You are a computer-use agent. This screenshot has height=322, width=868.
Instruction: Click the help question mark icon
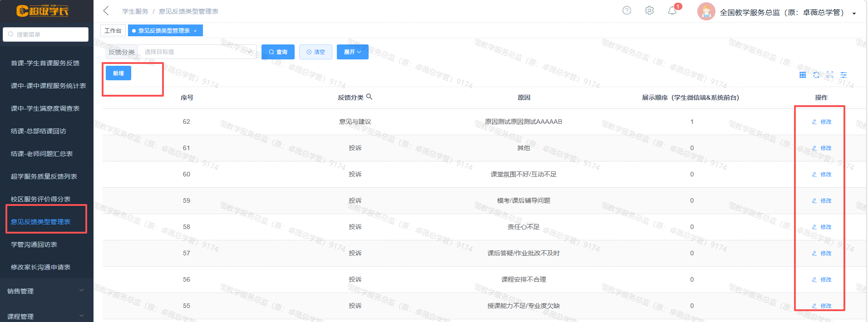pyautogui.click(x=626, y=10)
